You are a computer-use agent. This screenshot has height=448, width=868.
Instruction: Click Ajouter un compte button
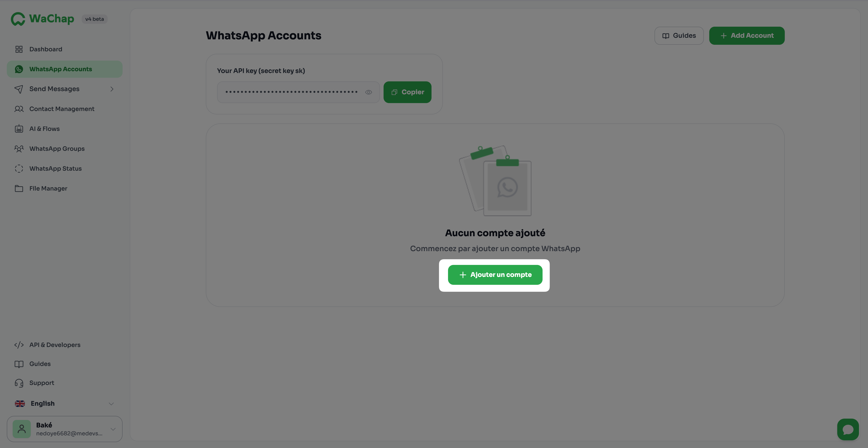tap(495, 275)
